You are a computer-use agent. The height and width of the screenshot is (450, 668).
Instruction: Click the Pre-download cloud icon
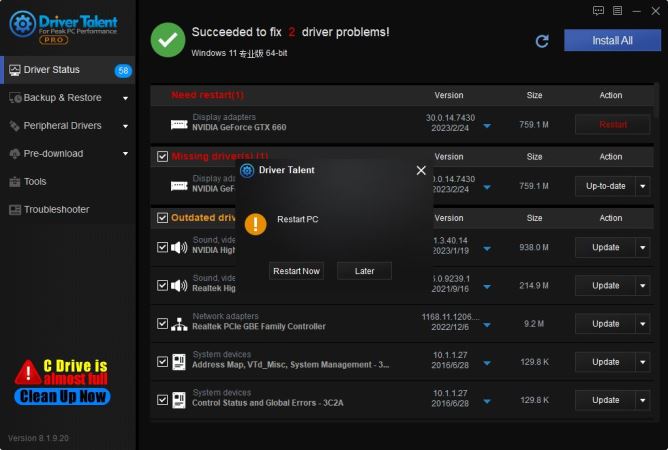14,154
